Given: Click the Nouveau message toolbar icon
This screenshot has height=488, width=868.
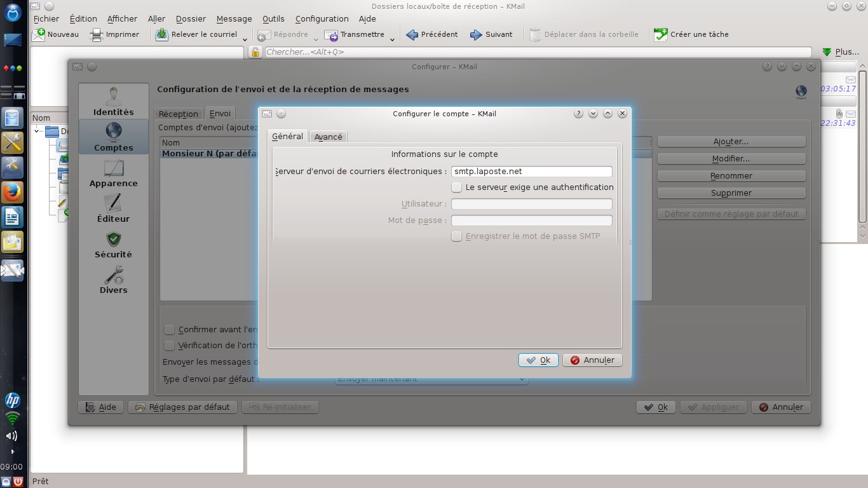Looking at the screenshot, I should (39, 34).
